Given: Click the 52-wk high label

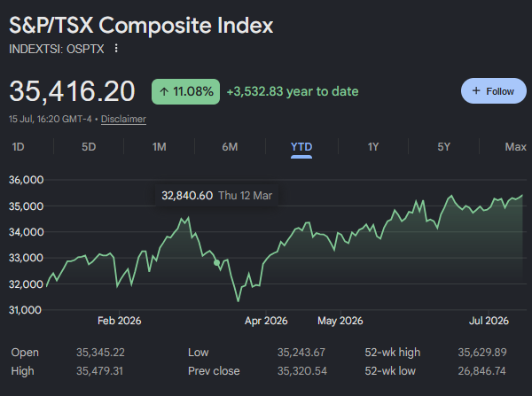Looking at the screenshot, I should (393, 353).
